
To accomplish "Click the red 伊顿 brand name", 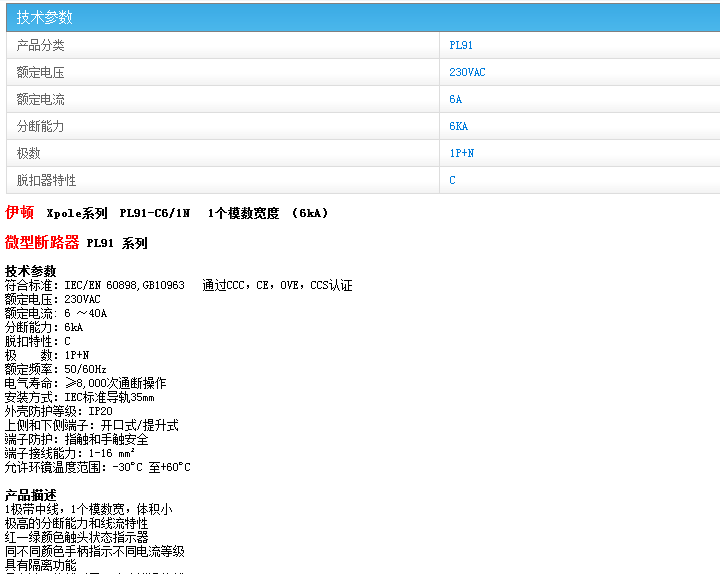I will [x=20, y=213].
